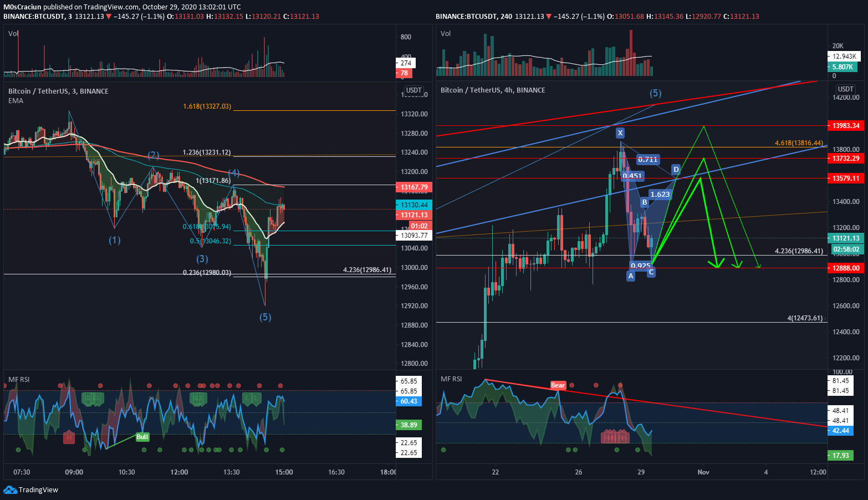Click the 0.5(13046.32) Fibonacci label
The width and height of the screenshot is (868, 500).
[211, 242]
